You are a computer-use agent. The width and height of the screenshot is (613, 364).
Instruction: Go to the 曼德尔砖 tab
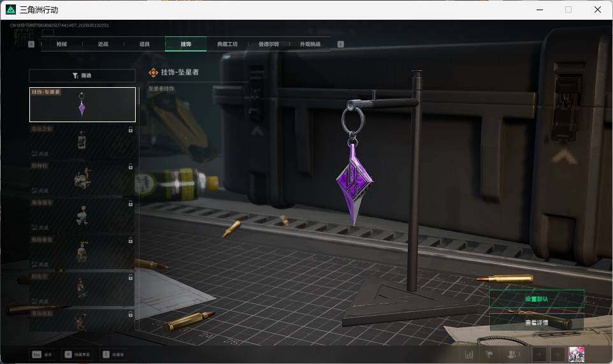[x=269, y=44]
